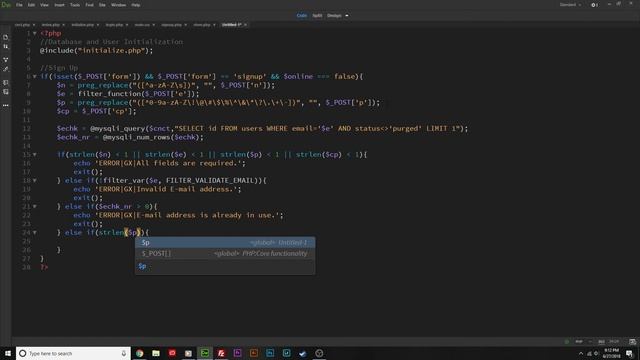Collapse code block at line 1
This screenshot has height=360, width=640.
(x=35, y=33)
